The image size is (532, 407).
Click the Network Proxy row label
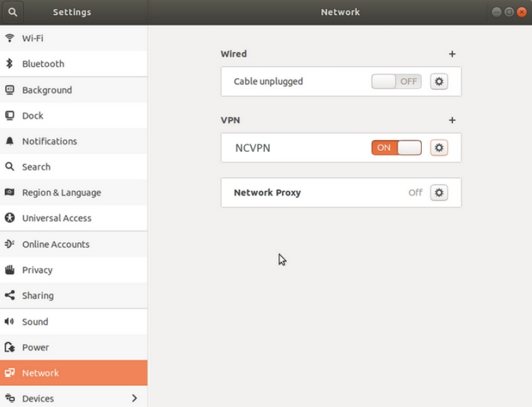[x=267, y=192]
